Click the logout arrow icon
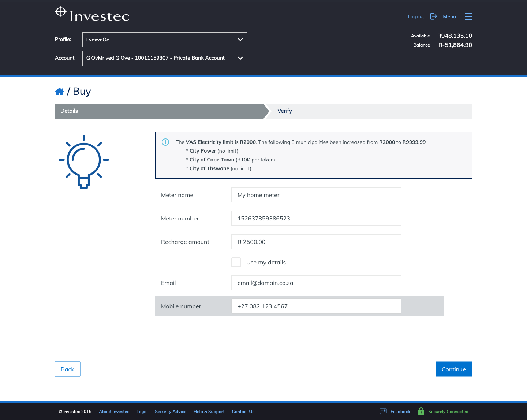 pos(434,16)
